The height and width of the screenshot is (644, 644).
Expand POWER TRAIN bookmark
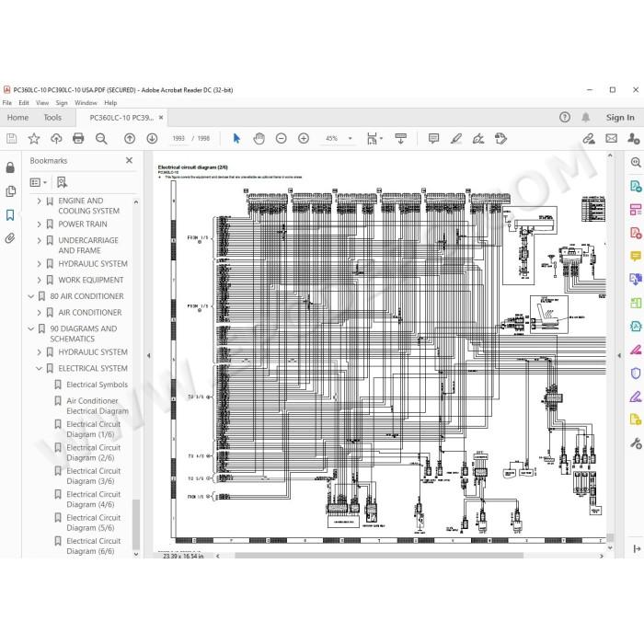[x=39, y=224]
